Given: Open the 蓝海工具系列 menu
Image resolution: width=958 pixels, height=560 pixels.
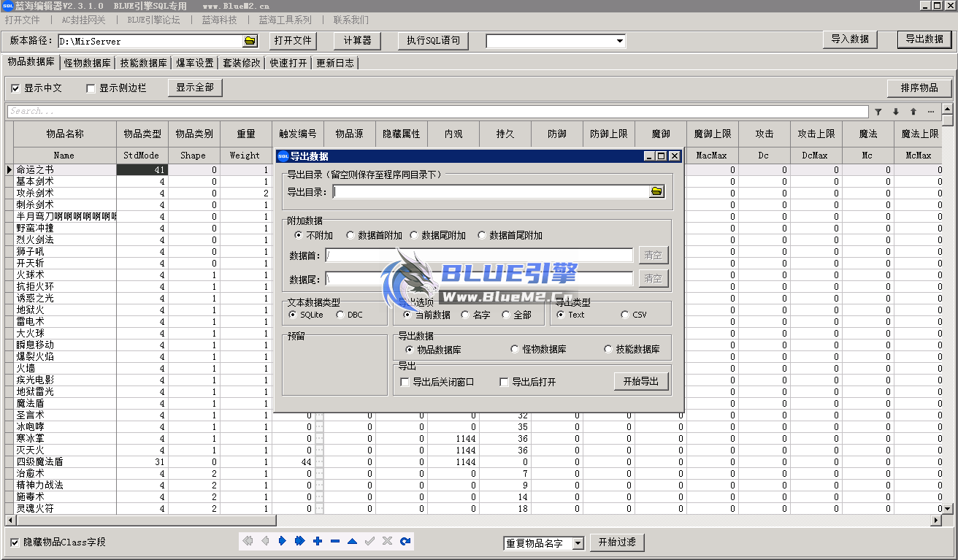Looking at the screenshot, I should [x=285, y=20].
